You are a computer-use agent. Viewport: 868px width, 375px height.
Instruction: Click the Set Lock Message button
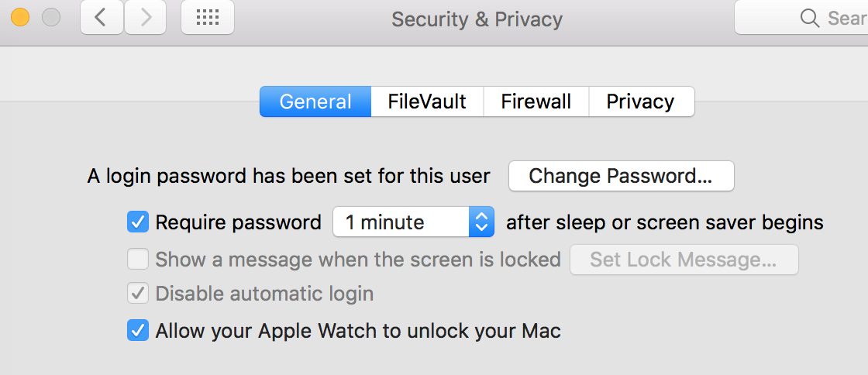(x=684, y=260)
